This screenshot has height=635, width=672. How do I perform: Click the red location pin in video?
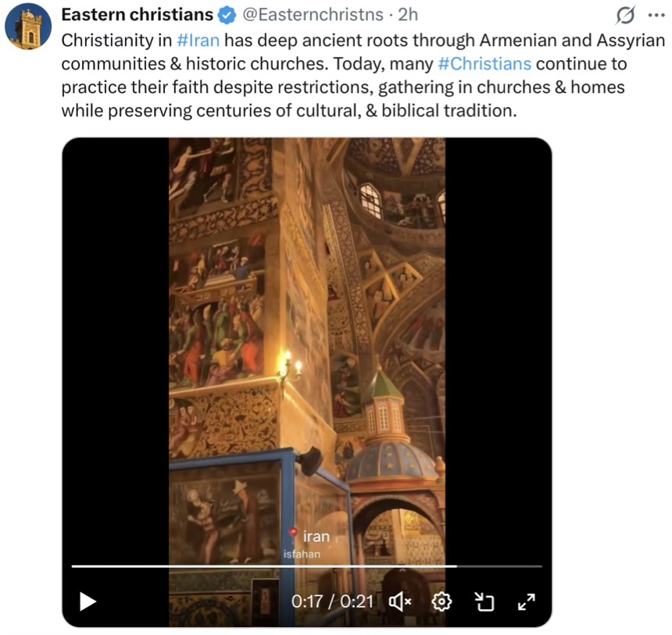click(293, 533)
